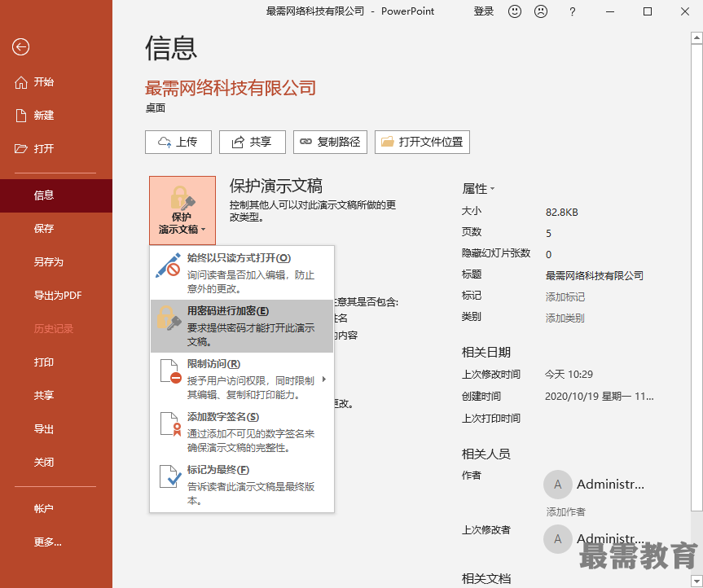This screenshot has height=588, width=703.
Task: Click the share arrow icon on 共享
Action: (x=238, y=143)
